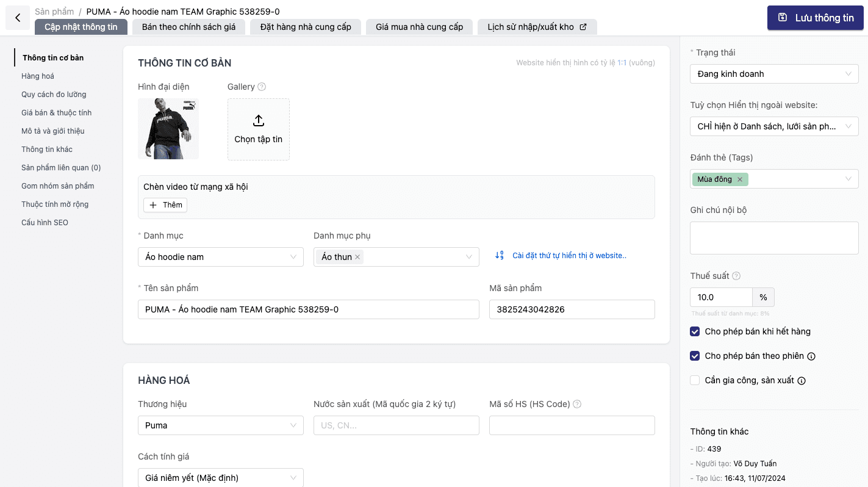This screenshot has height=487, width=868.
Task: Click the sort order icon beside Cài đặt thứ tự
Action: 500,256
